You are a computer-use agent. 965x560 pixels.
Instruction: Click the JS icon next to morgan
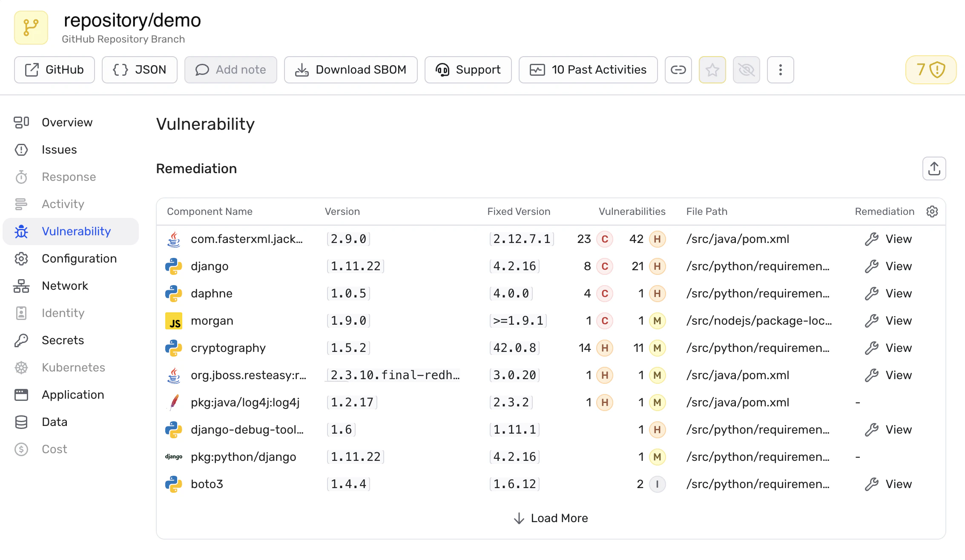coord(174,321)
